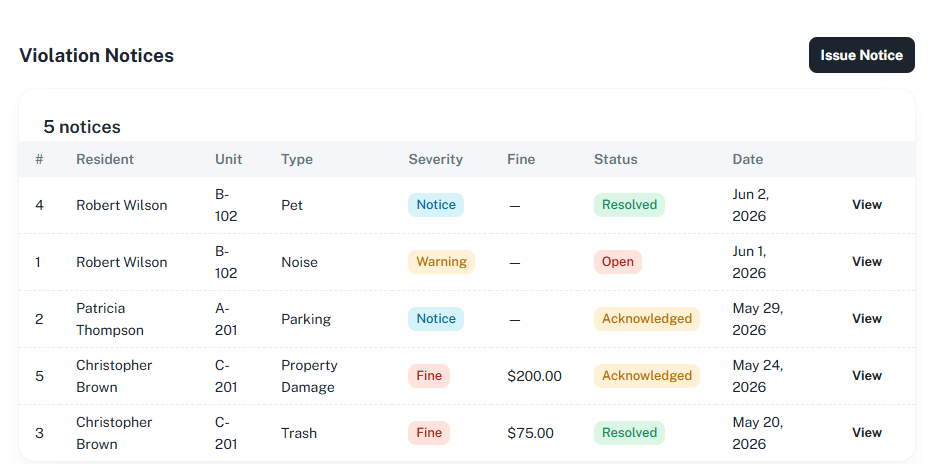Click the Open status badge
The height and width of the screenshot is (475, 933).
pos(618,262)
